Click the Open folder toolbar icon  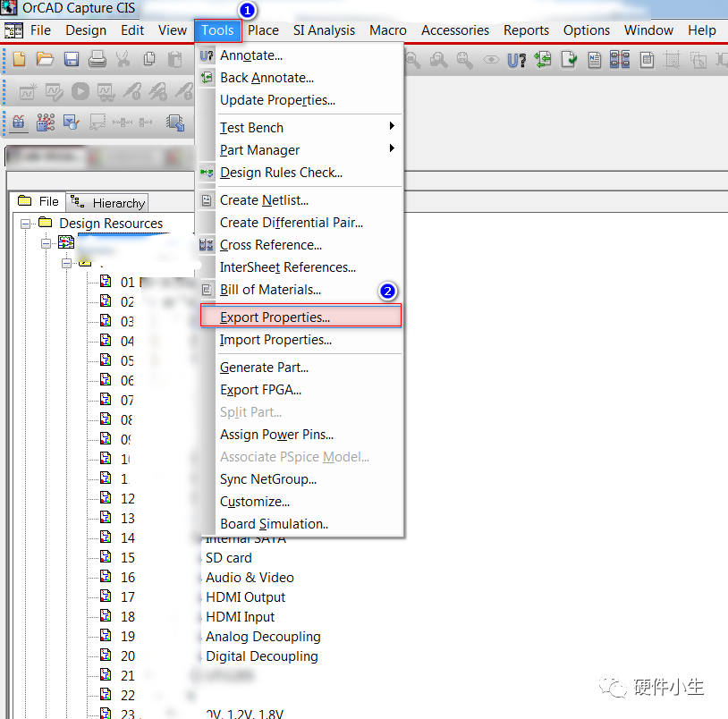[x=45, y=59]
